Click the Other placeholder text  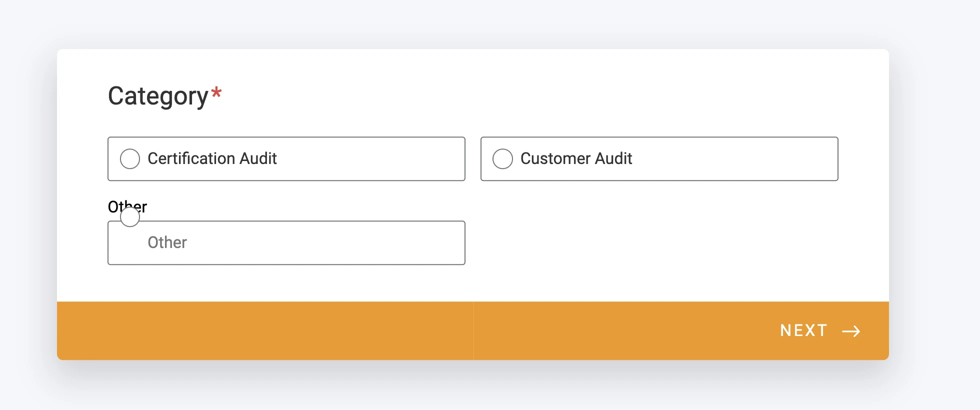click(x=167, y=242)
